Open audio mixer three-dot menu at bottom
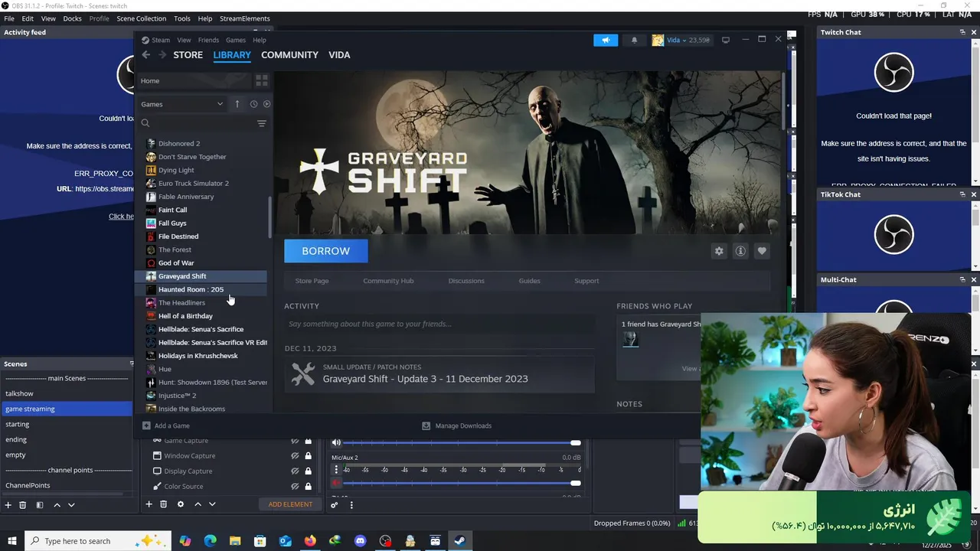This screenshot has width=980, height=551. tap(351, 504)
